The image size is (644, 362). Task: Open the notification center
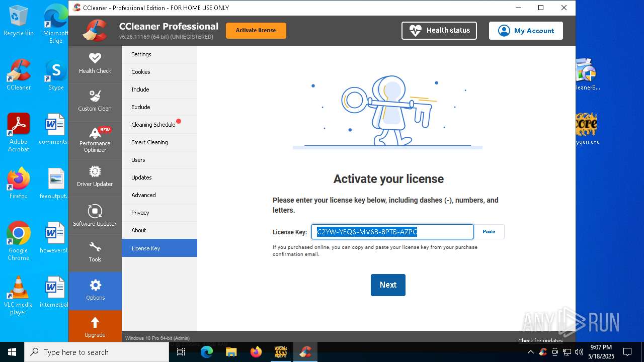pyautogui.click(x=627, y=352)
